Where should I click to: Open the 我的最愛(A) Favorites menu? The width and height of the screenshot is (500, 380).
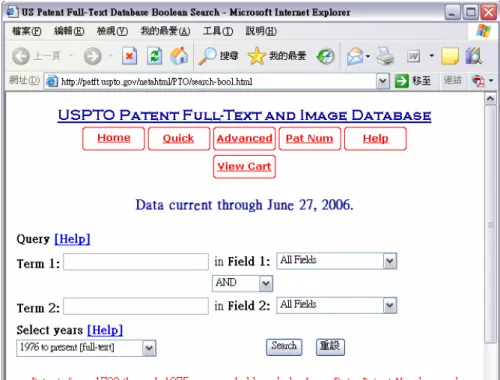[165, 31]
